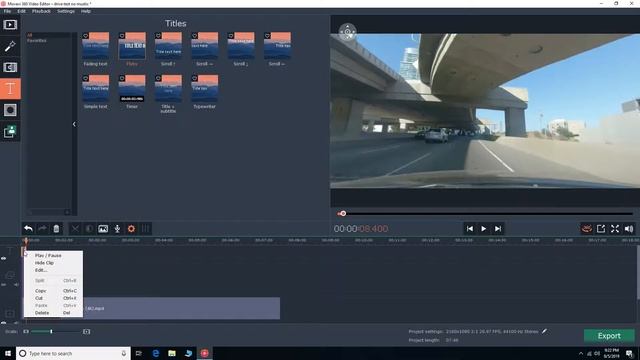Screen dimensions: 640x360
Task: Select the Typewriter title thumbnail
Action: coord(204,88)
